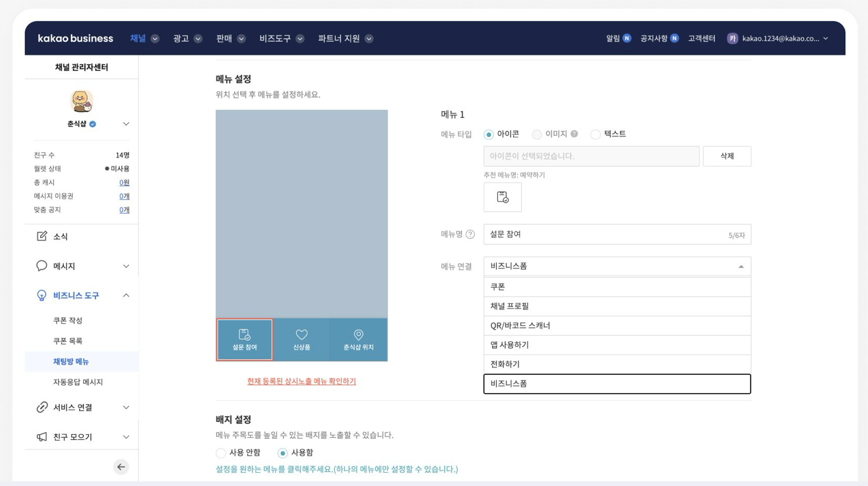
Task: Click the help icon next to 메뉴명
Action: point(470,234)
